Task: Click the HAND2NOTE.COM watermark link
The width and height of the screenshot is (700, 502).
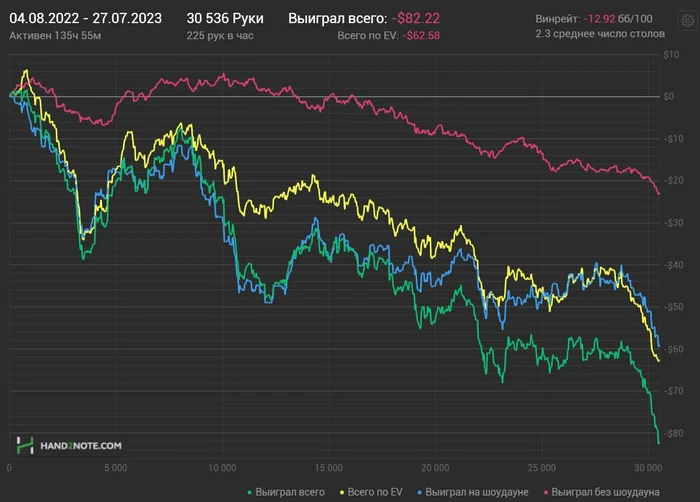Action: [x=81, y=446]
